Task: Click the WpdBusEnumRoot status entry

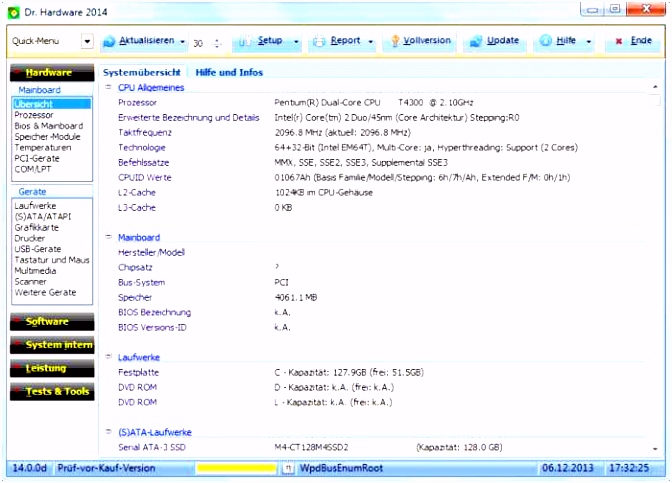Action: coord(341,468)
